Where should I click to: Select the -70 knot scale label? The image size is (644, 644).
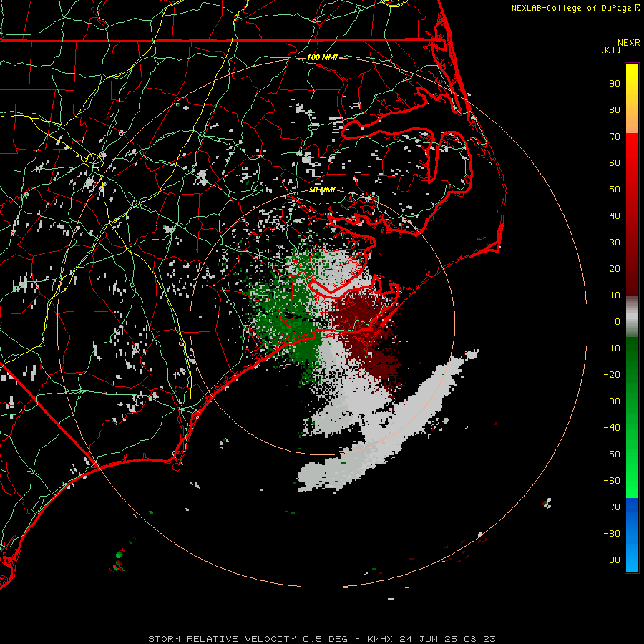click(x=612, y=507)
